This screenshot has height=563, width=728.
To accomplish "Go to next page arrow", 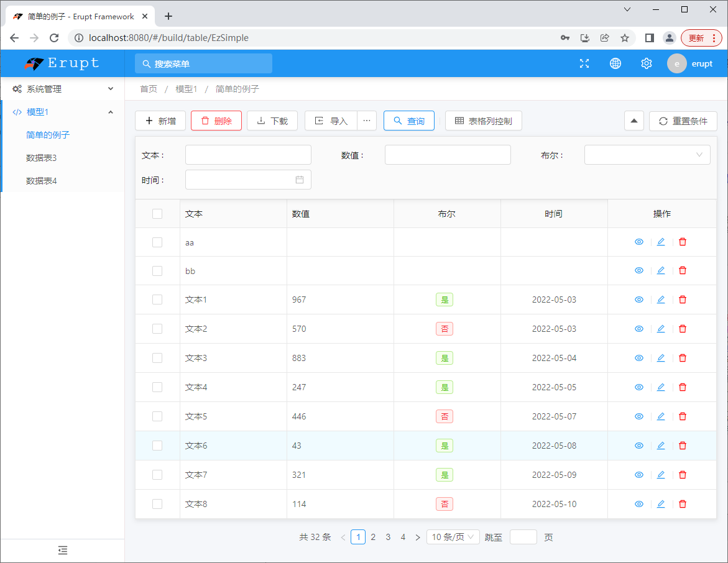I will pyautogui.click(x=418, y=537).
